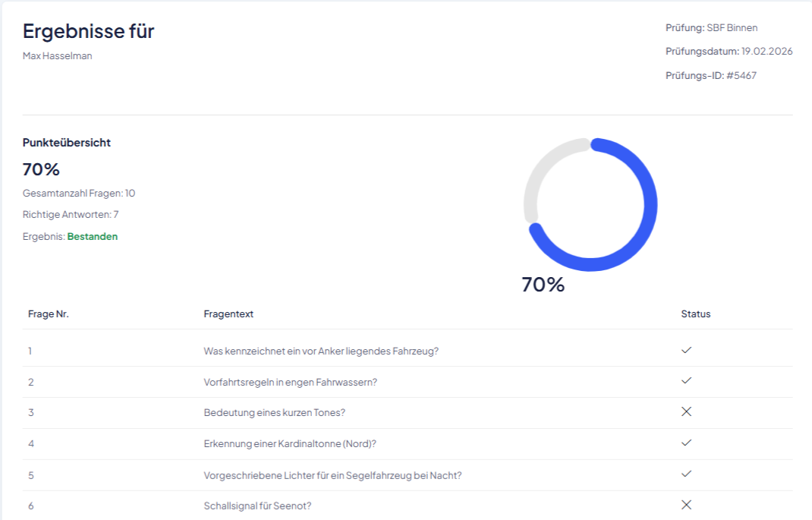Click question 'Schallsignal für Seenot?'
The width and height of the screenshot is (812, 520).
(x=257, y=506)
